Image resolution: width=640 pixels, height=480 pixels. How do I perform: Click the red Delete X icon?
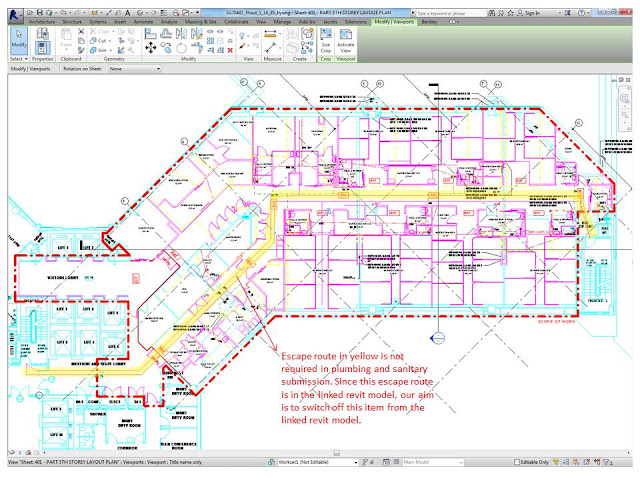pos(230,50)
